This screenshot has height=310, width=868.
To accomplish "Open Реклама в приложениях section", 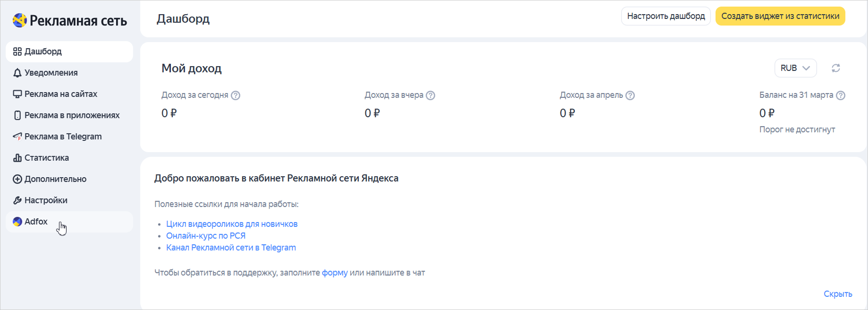I will (x=72, y=115).
